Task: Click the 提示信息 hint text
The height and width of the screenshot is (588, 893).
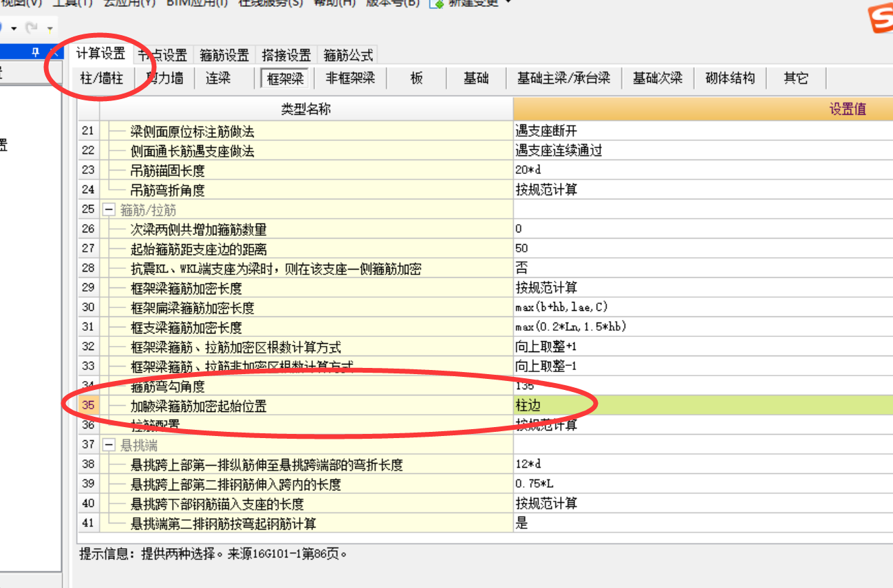Action: coord(213,553)
